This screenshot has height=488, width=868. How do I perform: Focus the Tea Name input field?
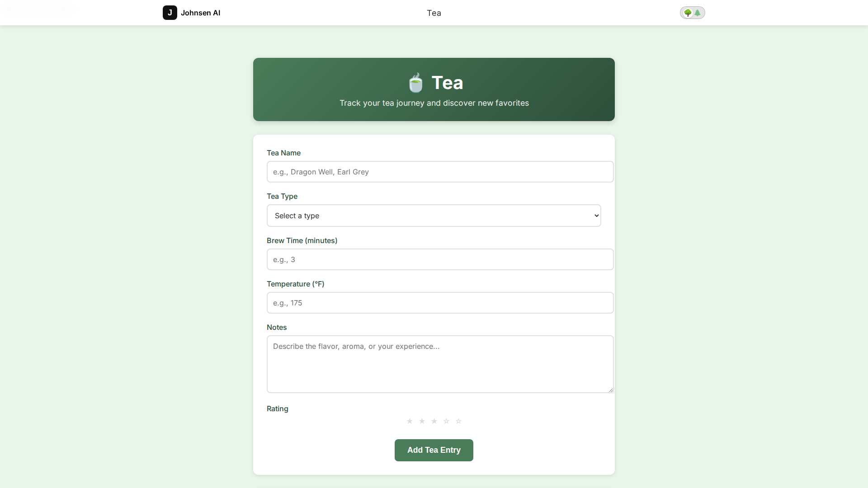(x=440, y=172)
